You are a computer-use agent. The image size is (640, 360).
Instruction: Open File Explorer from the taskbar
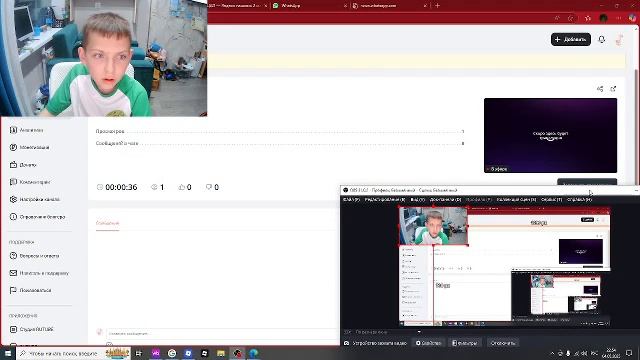point(221,353)
